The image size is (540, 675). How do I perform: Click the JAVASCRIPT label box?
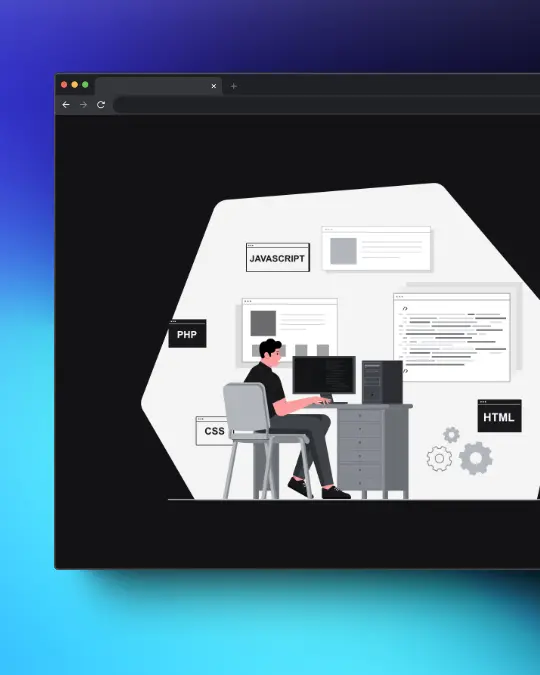coord(278,257)
